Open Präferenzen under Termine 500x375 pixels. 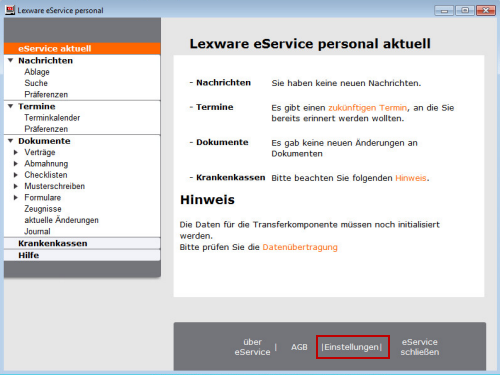pyautogui.click(x=46, y=129)
